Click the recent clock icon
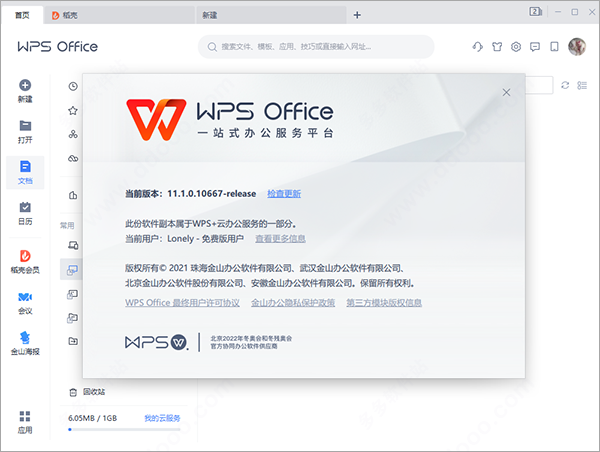The width and height of the screenshot is (600, 452). click(x=73, y=86)
